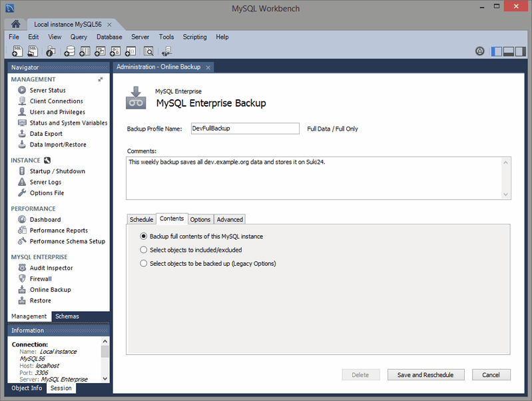Open Data Export

pos(46,134)
